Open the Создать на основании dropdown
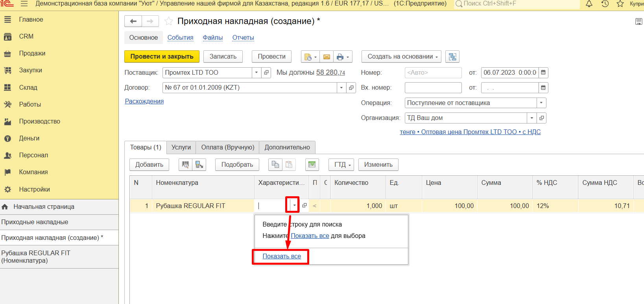Viewport: 644px width, 304px height. pos(401,57)
